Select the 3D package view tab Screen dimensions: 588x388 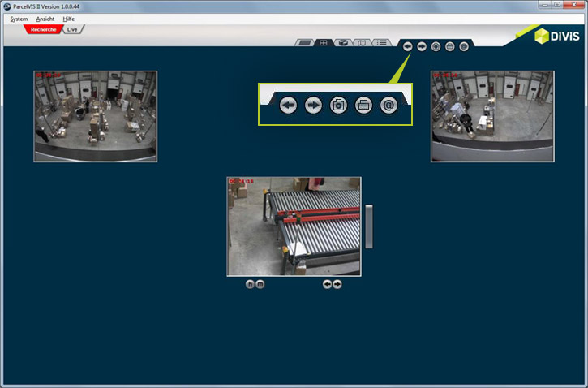coord(343,43)
